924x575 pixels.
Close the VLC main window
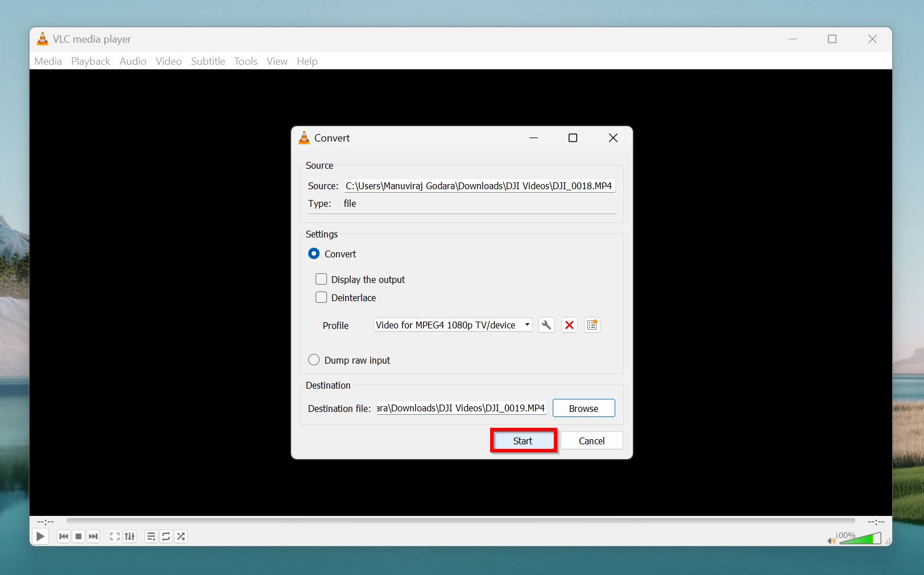[x=872, y=39]
